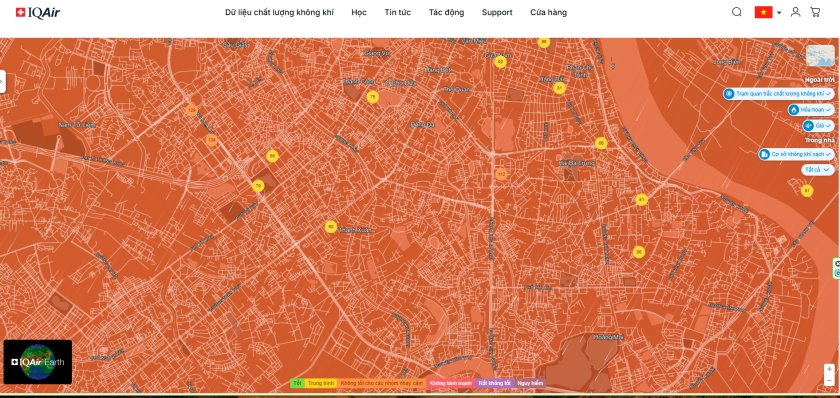Go to IQAir home via logo
The image size is (840, 398).
point(38,12)
